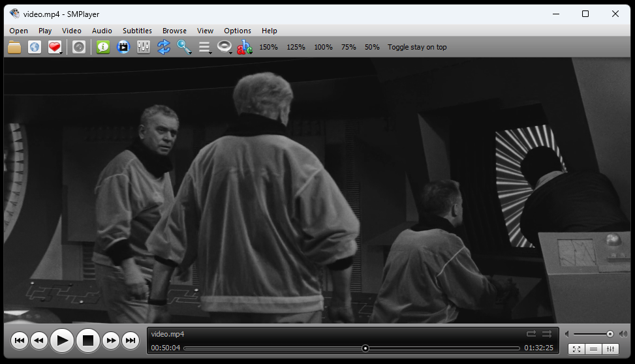
Task: Click the low-volume speaker icon left of the volume slider
Action: pyautogui.click(x=567, y=334)
